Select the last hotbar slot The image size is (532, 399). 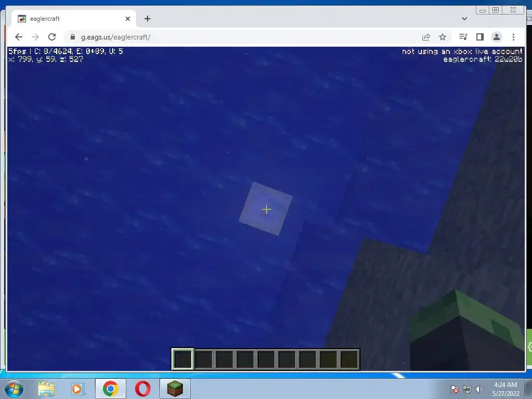(x=350, y=359)
